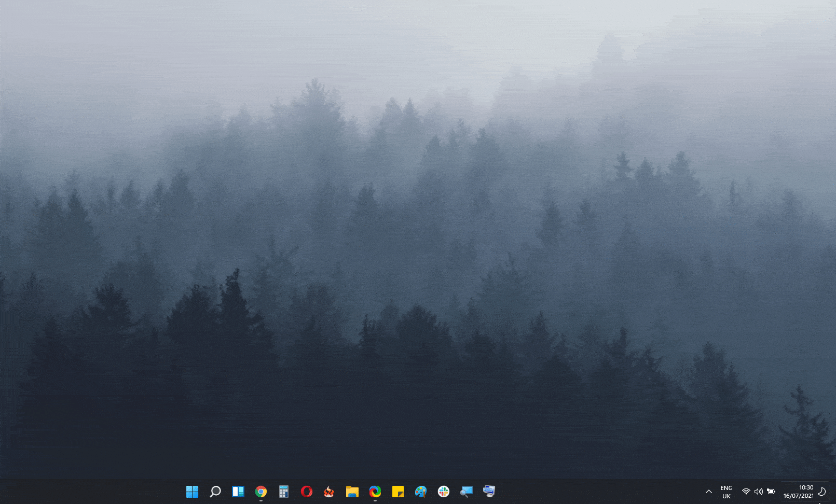Open the Sticky Notes app
This screenshot has height=504, width=836.
(x=398, y=492)
